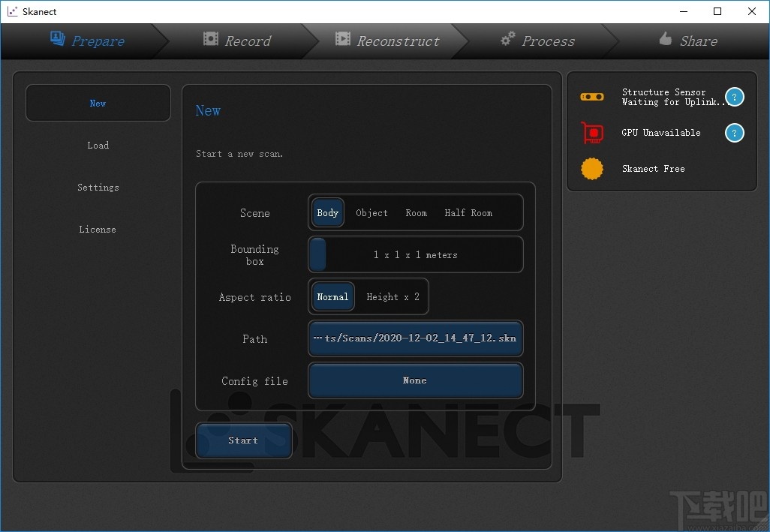Click the Structure Sensor help question mark
770x532 pixels.
(734, 96)
